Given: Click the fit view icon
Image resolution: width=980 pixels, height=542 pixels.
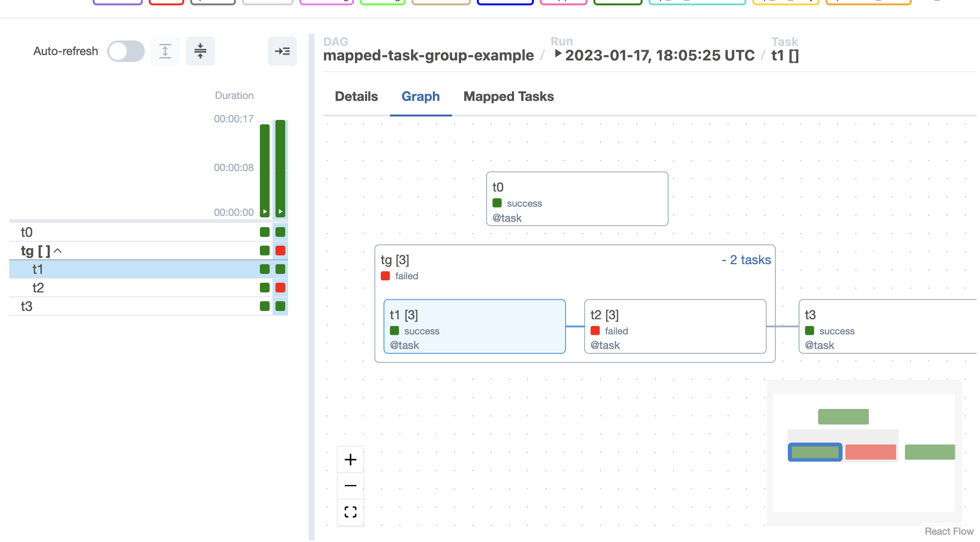Looking at the screenshot, I should pos(351,512).
